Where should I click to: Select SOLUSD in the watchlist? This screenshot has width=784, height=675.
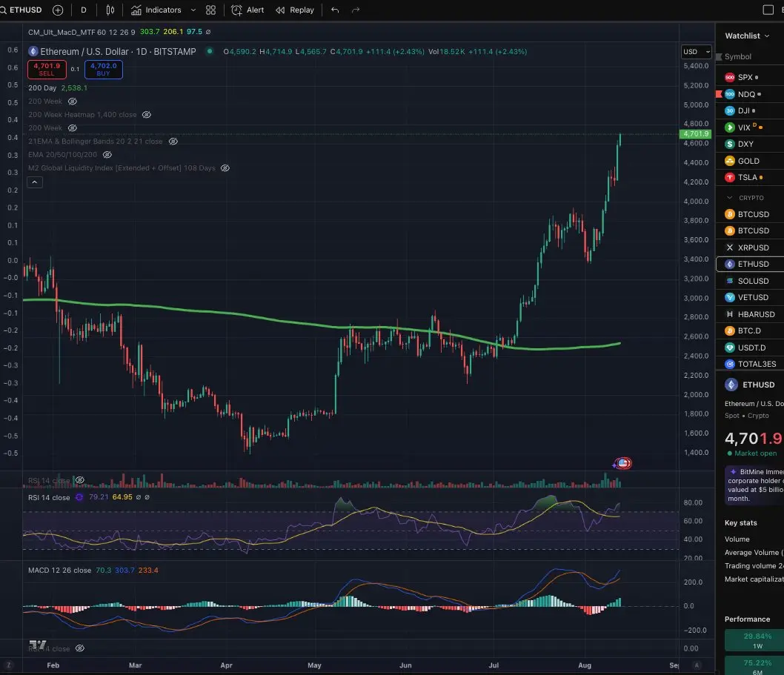750,281
